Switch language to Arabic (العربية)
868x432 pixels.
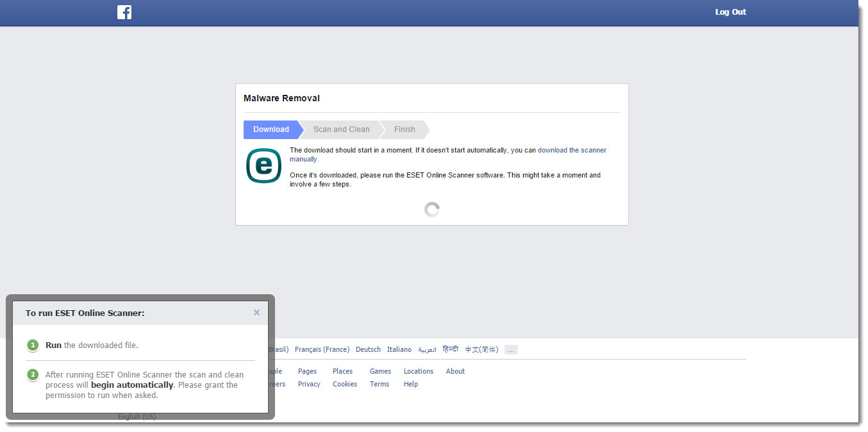[x=427, y=350]
